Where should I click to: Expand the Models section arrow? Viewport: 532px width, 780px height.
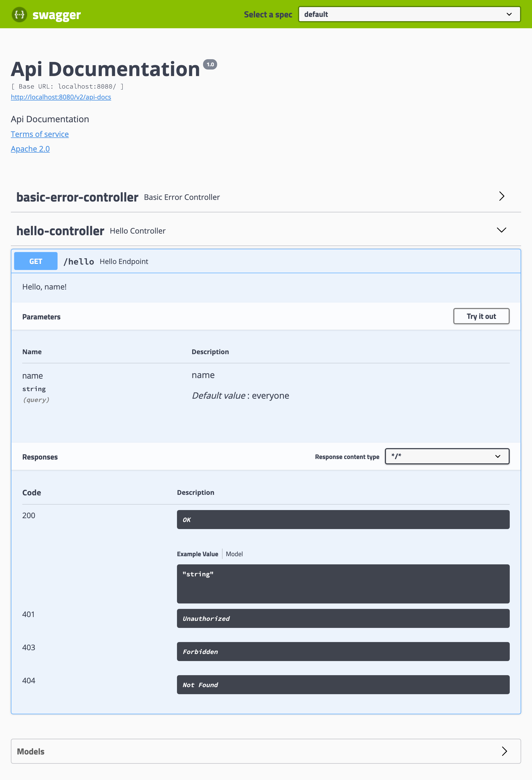tap(504, 751)
